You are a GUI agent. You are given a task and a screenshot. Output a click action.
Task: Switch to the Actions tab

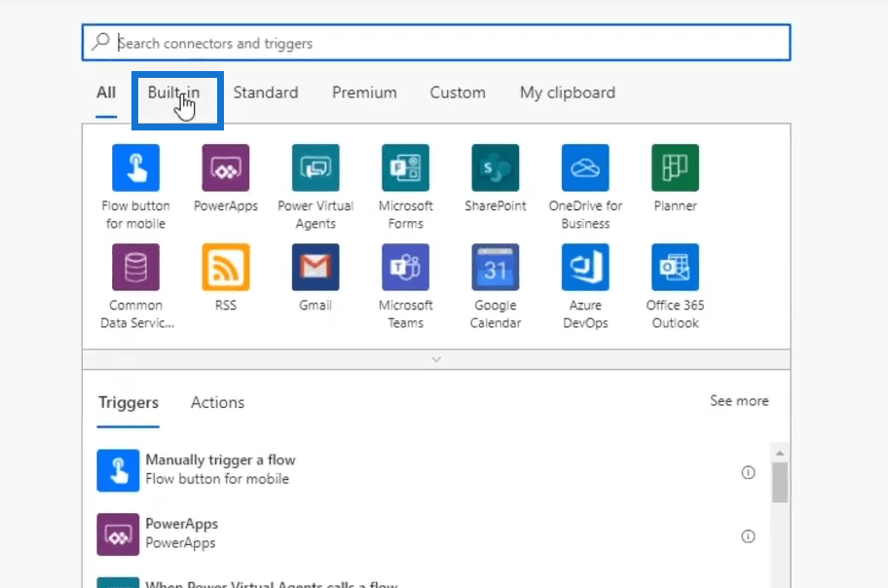click(217, 402)
